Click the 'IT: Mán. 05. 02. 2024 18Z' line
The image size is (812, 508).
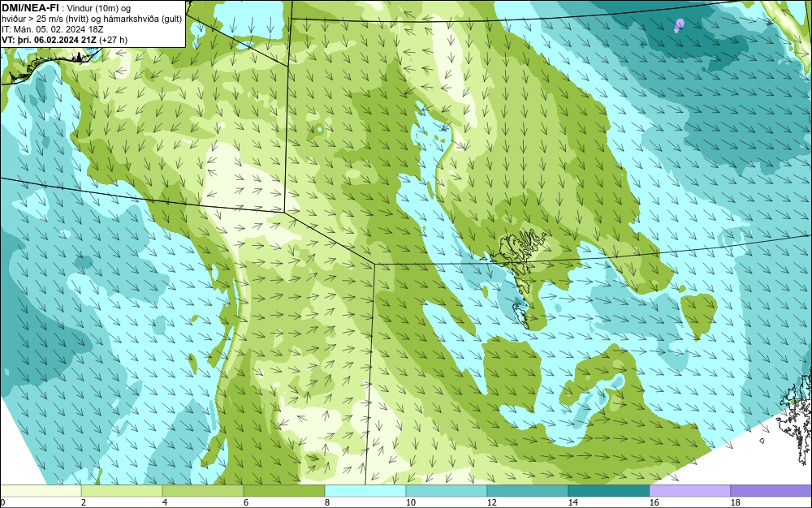[x=52, y=29]
